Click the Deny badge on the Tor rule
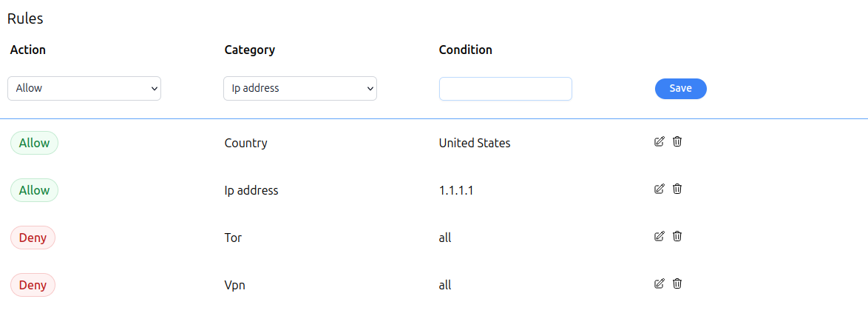The height and width of the screenshot is (316, 868). (33, 238)
